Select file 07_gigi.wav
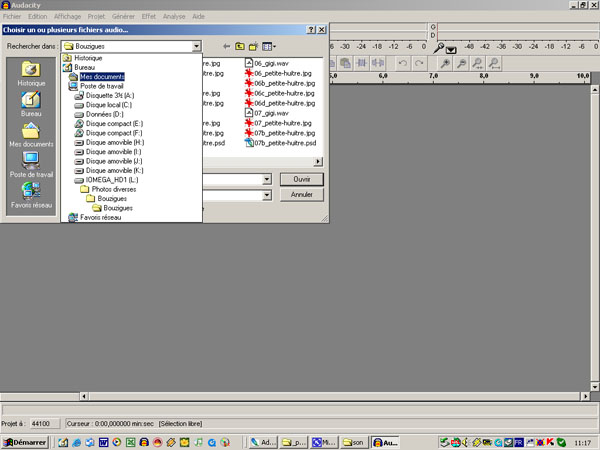Screen dimensions: 600x450 (271, 113)
